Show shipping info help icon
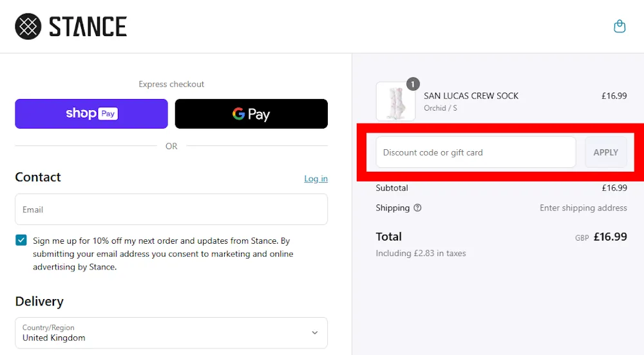 point(417,208)
